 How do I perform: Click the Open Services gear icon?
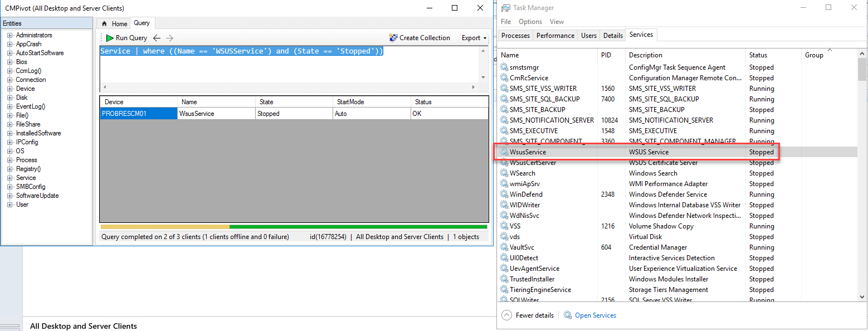(x=568, y=315)
